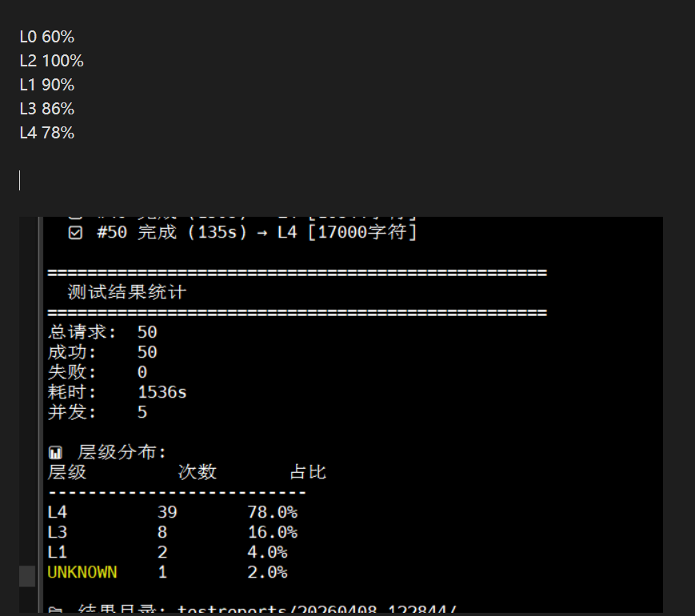
Task: Click the gray square marker left of UNKNOWN
Action: pyautogui.click(x=27, y=576)
